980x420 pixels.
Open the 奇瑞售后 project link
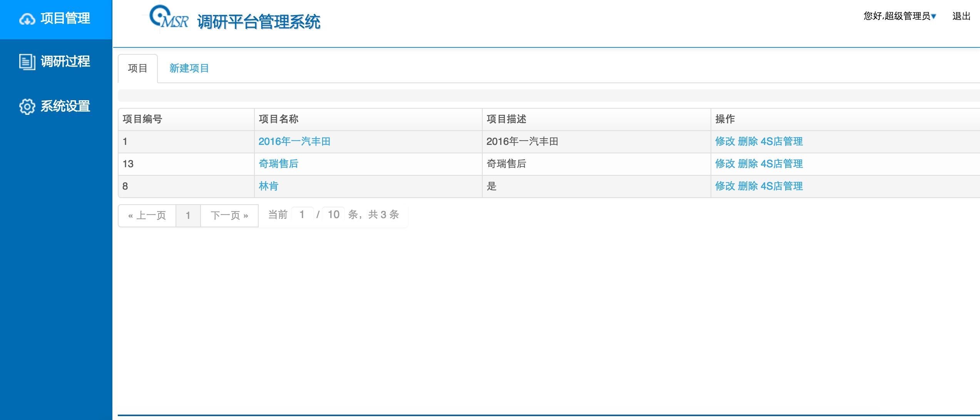click(278, 164)
